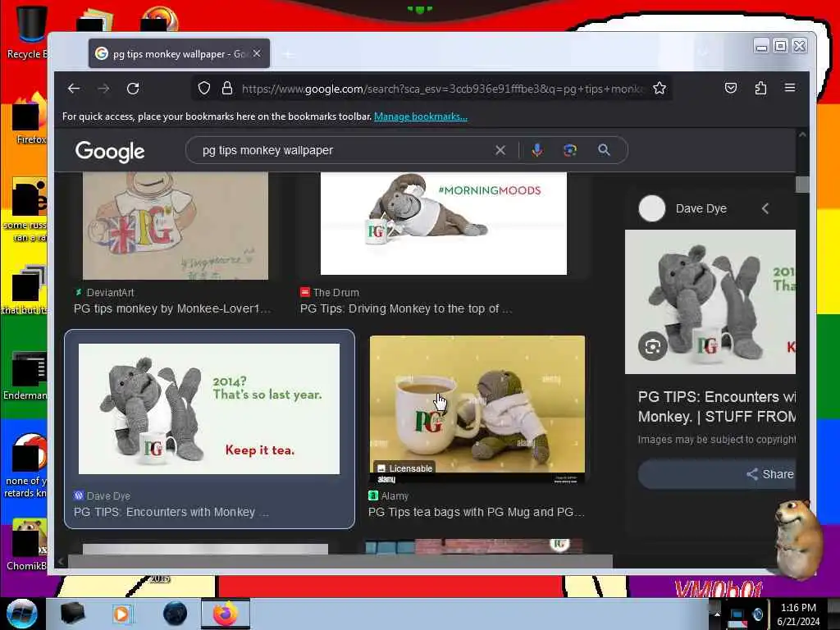Clear the Google search box
The width and height of the screenshot is (840, 630).
click(x=500, y=151)
